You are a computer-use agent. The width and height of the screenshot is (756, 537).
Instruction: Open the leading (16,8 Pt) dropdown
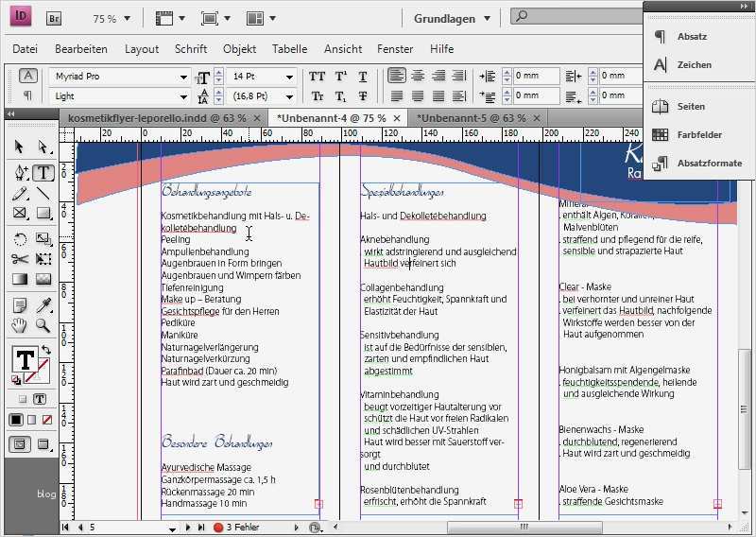(289, 97)
